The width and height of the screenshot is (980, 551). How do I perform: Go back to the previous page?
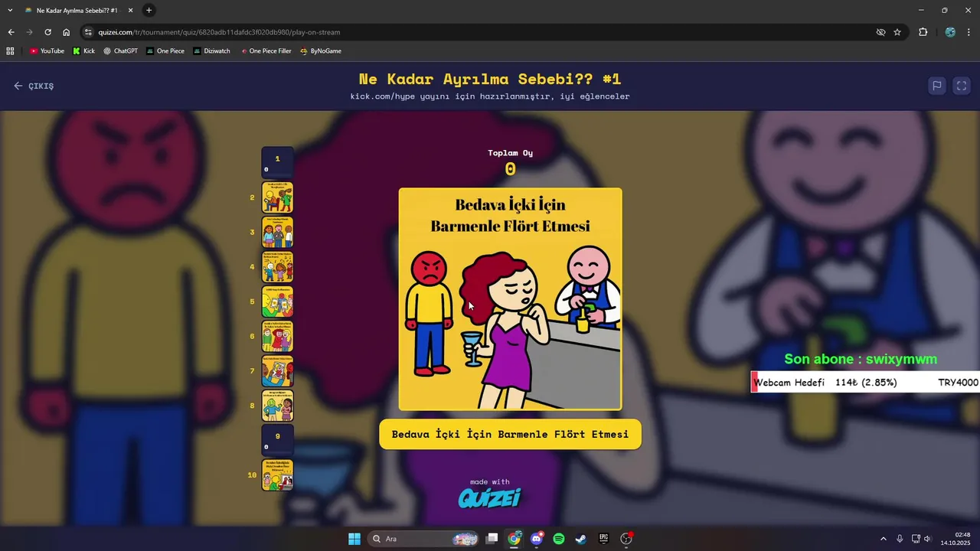pyautogui.click(x=11, y=32)
